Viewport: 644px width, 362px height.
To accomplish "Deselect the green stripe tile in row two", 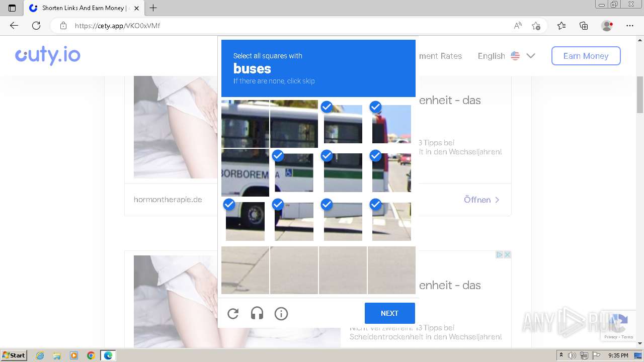I will pyautogui.click(x=343, y=172).
